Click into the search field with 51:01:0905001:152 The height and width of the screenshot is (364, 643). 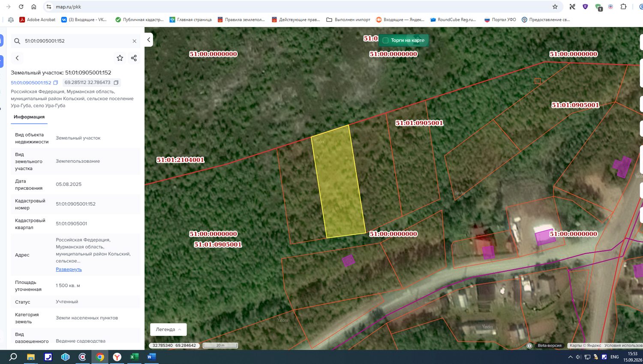point(75,41)
